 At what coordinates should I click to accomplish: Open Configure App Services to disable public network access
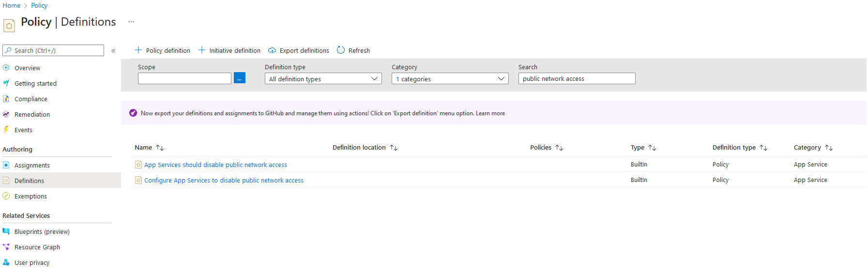click(224, 180)
